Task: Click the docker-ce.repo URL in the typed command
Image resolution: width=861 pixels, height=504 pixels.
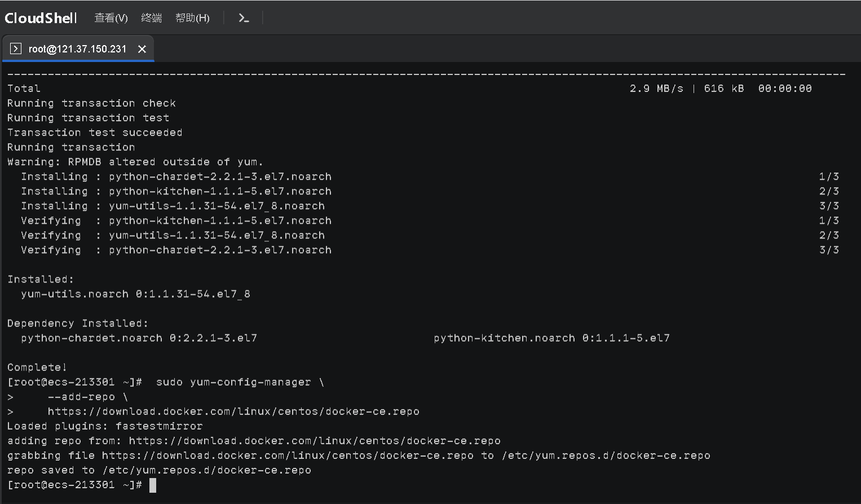Action: 233,412
